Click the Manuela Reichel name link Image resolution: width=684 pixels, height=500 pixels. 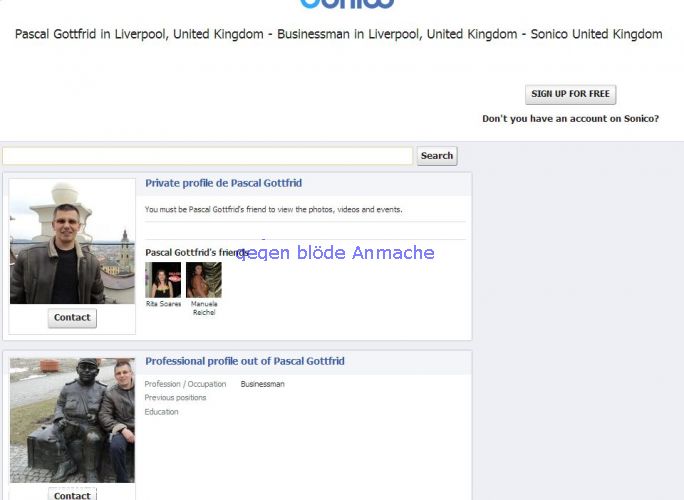click(x=204, y=308)
